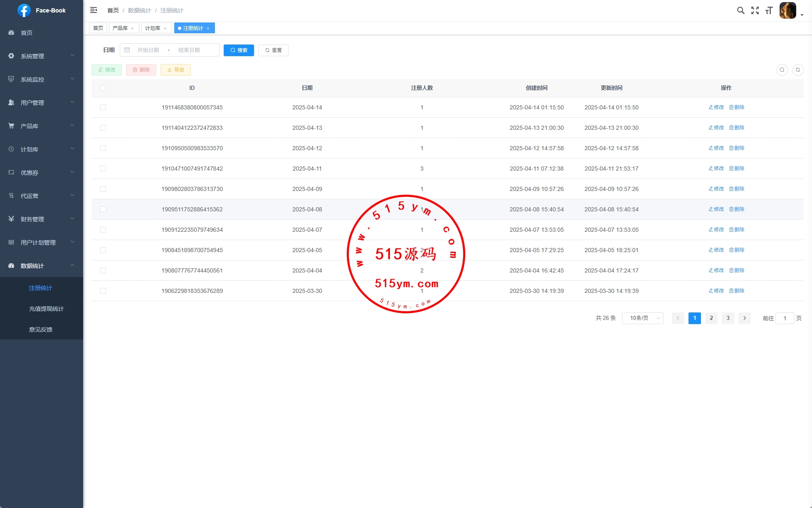
Task: Open font size settings icon
Action: pyautogui.click(x=769, y=10)
